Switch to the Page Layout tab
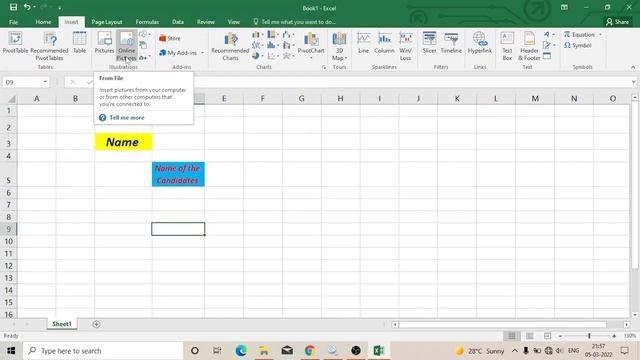640x360 pixels. (107, 22)
